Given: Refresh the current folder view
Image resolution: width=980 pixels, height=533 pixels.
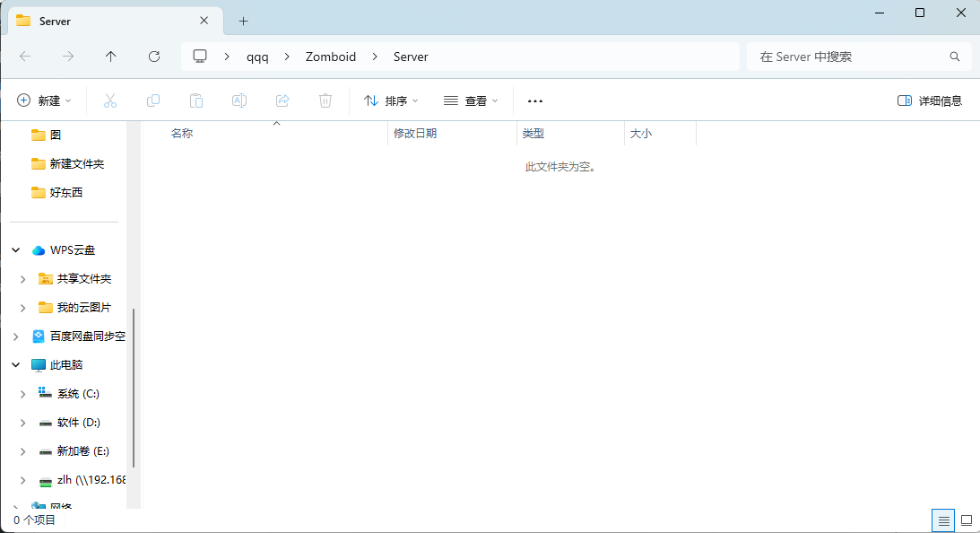Looking at the screenshot, I should [154, 57].
